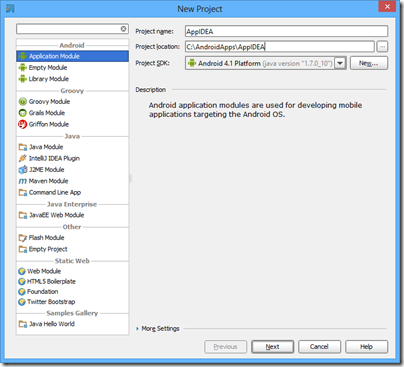Select the Java Module folder icon
This screenshot has height=367, width=404.
[x=23, y=147]
